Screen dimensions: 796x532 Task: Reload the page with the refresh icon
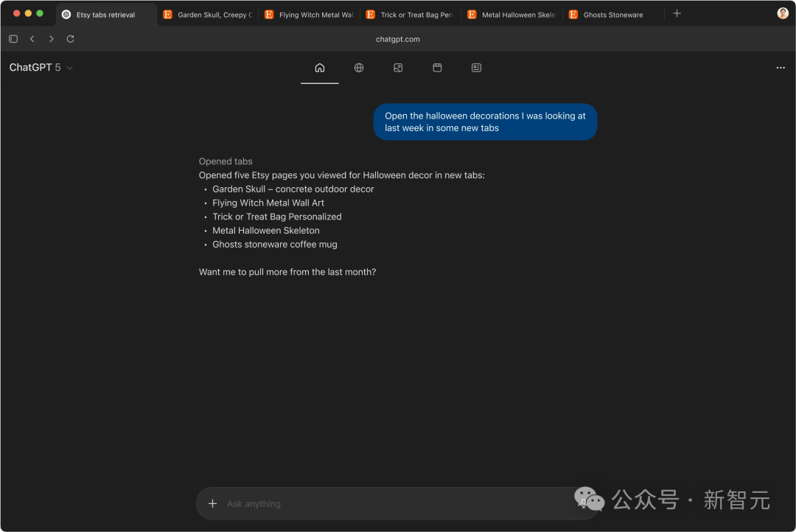point(70,38)
